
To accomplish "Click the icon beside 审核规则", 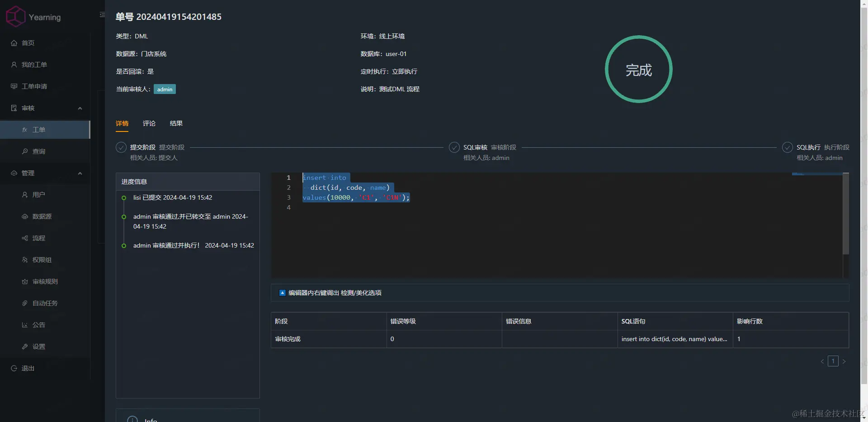I will (25, 281).
